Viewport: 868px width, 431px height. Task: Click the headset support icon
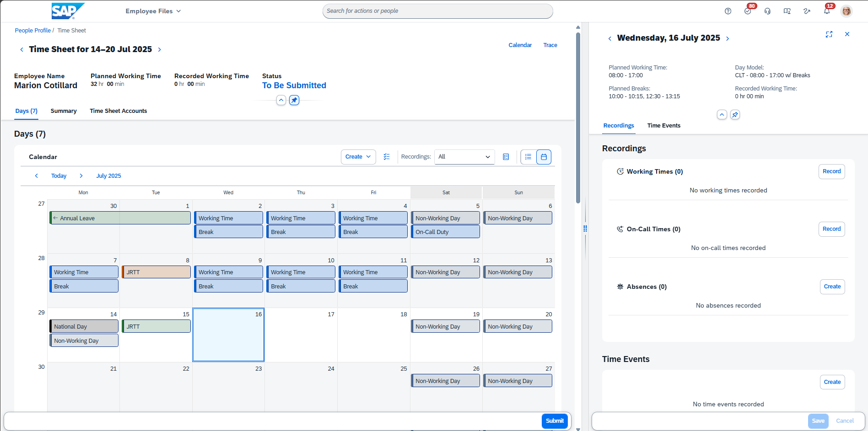(x=767, y=11)
